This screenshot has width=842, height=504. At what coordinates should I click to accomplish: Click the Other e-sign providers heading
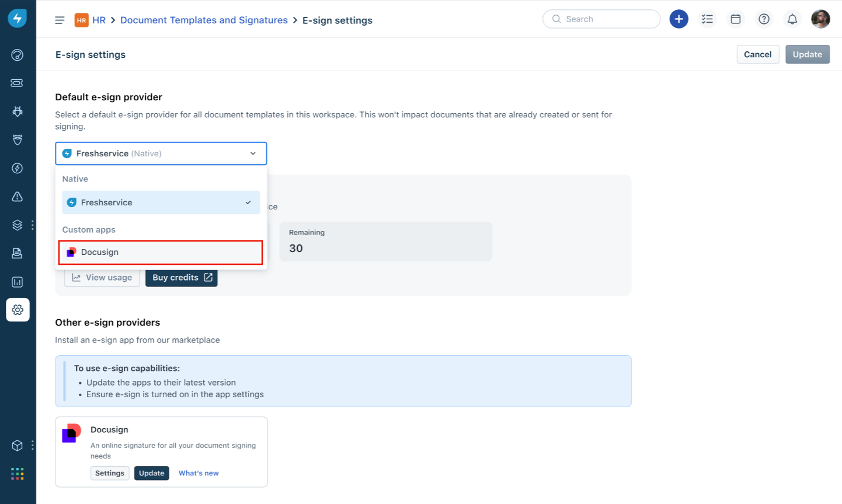(107, 323)
